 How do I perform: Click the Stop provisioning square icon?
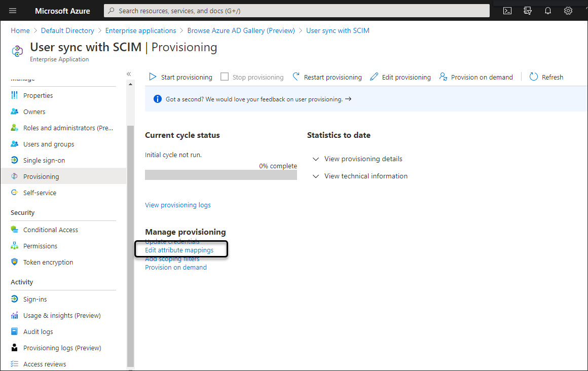click(x=224, y=77)
